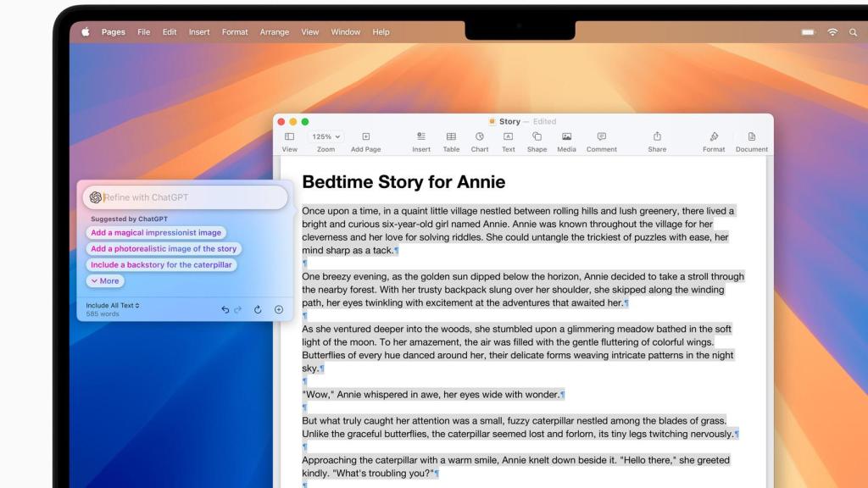This screenshot has width=868, height=488.
Task: Open the 125% Zoom dropdown
Action: pos(325,136)
